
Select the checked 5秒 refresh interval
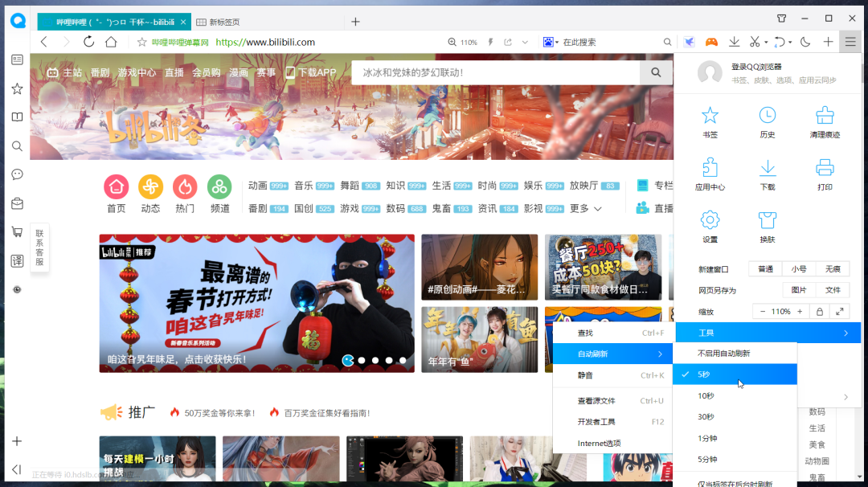(735, 374)
